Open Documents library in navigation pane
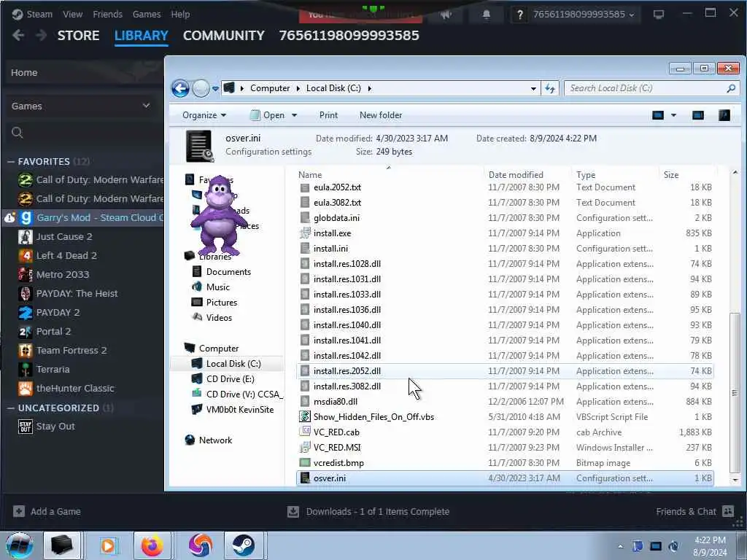The image size is (747, 560). click(x=228, y=272)
